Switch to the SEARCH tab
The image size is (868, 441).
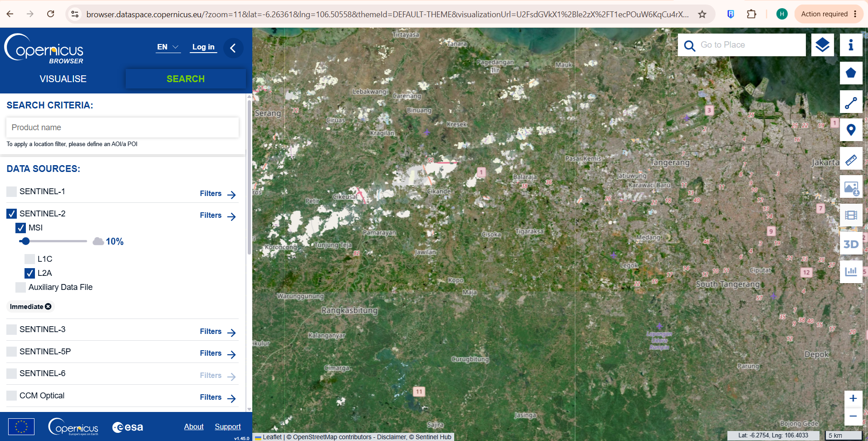pos(186,79)
